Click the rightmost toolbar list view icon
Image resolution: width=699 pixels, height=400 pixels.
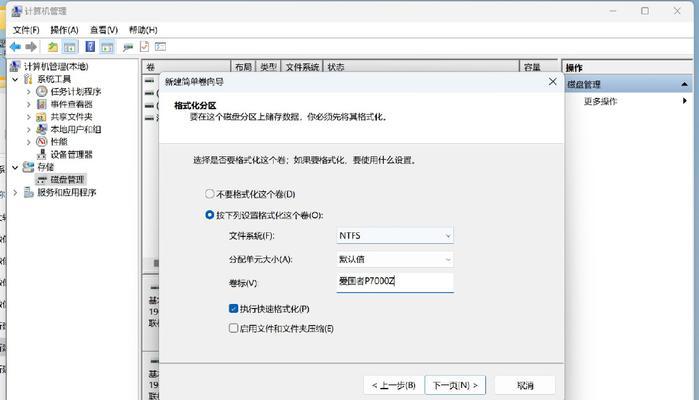pos(160,46)
